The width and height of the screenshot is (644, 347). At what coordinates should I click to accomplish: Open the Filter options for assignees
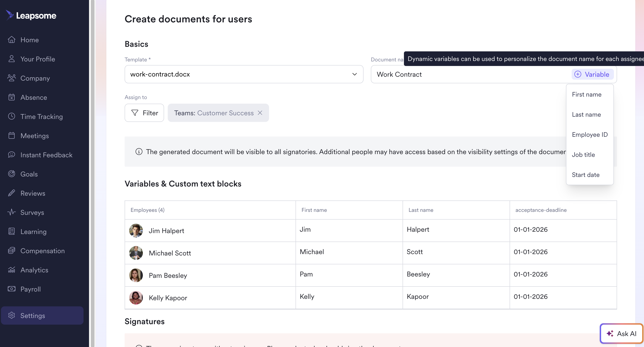[144, 113]
